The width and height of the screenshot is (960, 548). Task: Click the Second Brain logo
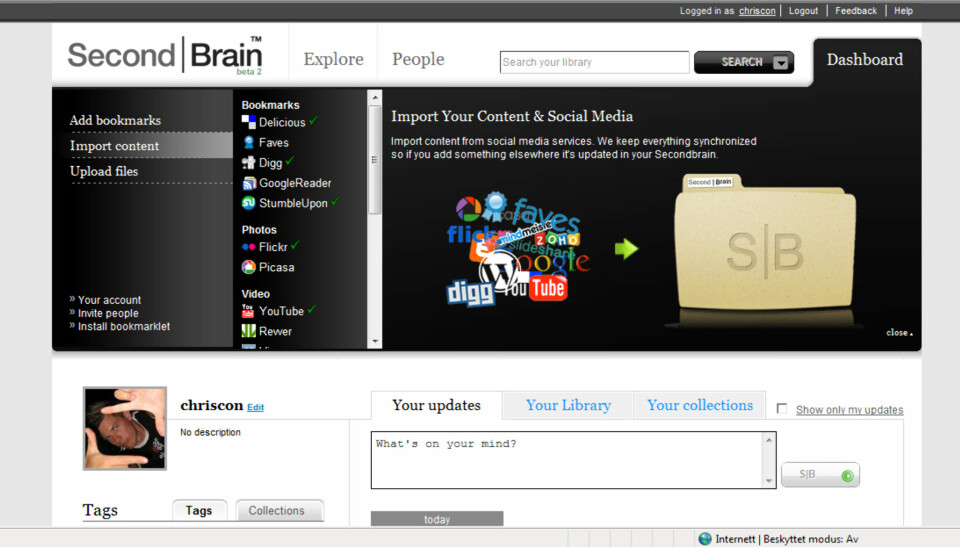pos(165,56)
